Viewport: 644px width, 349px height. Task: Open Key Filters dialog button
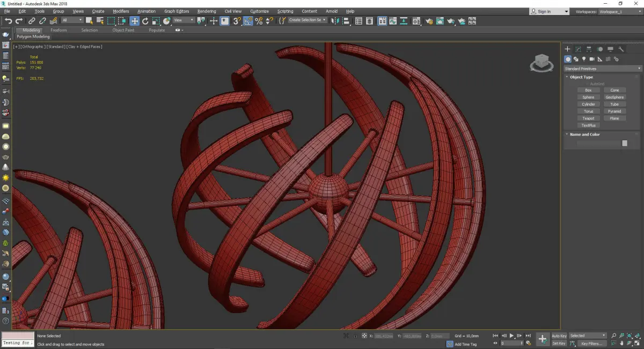591,343
